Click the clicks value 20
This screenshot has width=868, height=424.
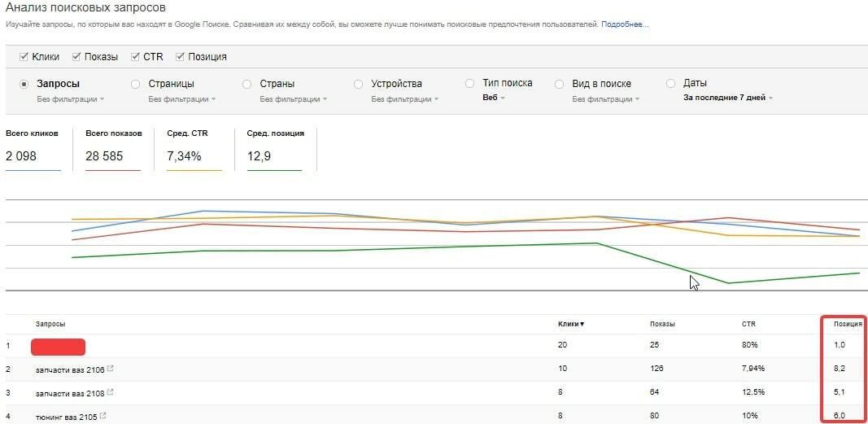(562, 345)
